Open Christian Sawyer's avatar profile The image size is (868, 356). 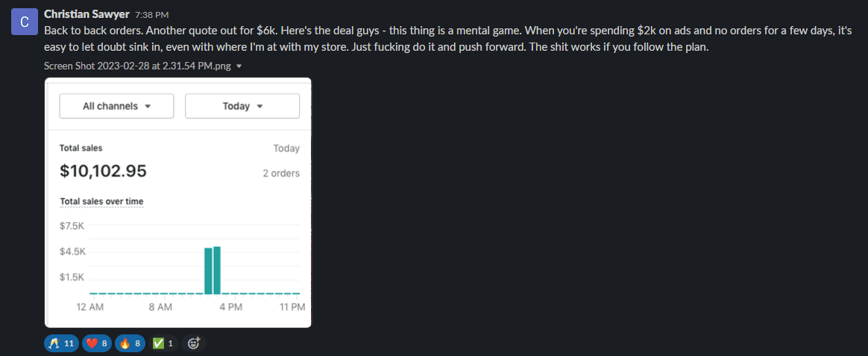click(x=25, y=22)
